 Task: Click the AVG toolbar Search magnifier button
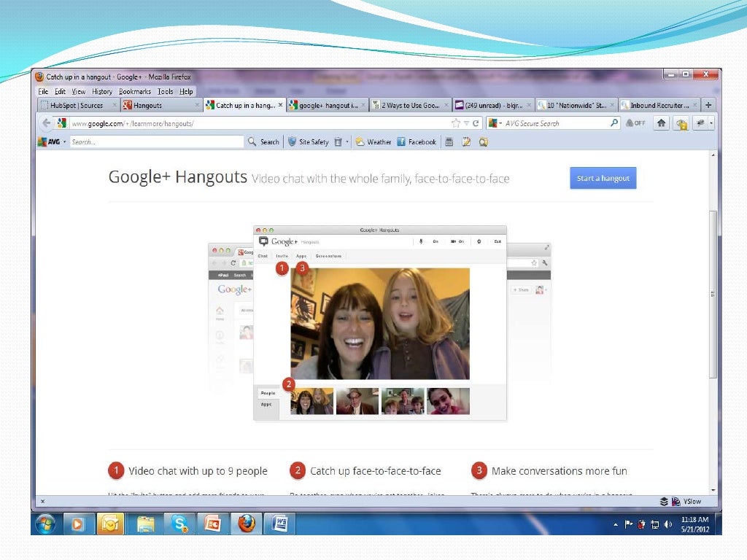click(x=263, y=141)
